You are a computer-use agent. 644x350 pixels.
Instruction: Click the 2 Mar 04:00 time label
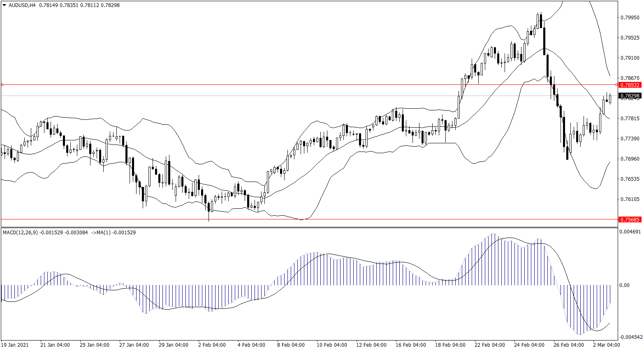click(x=606, y=345)
